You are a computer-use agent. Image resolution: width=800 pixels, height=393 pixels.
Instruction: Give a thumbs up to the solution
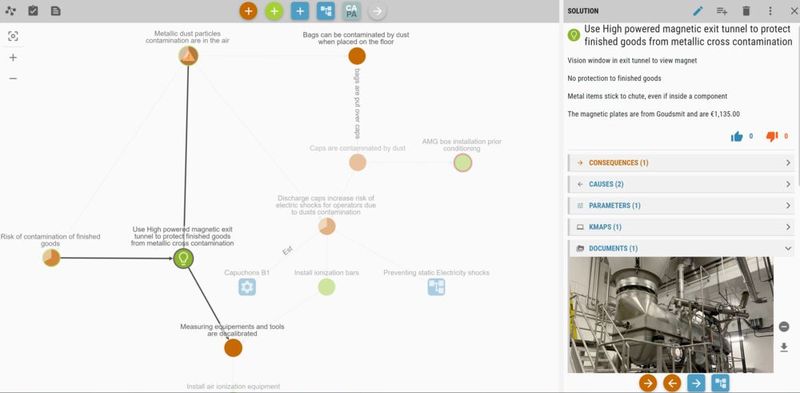[x=737, y=136]
